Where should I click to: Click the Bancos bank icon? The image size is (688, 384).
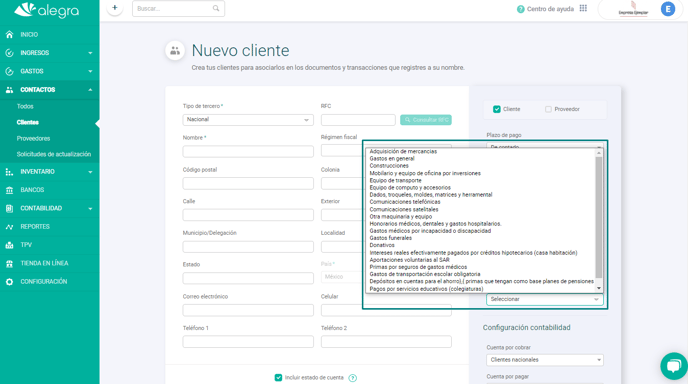(9, 190)
